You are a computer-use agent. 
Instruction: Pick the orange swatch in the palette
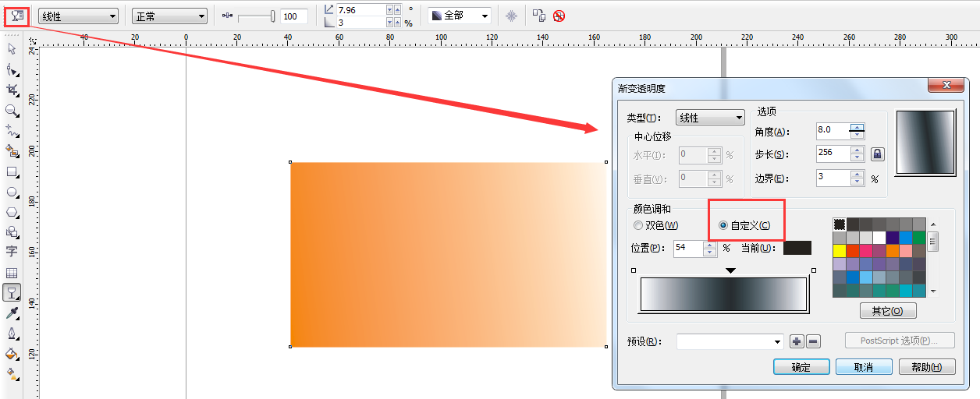(893, 250)
